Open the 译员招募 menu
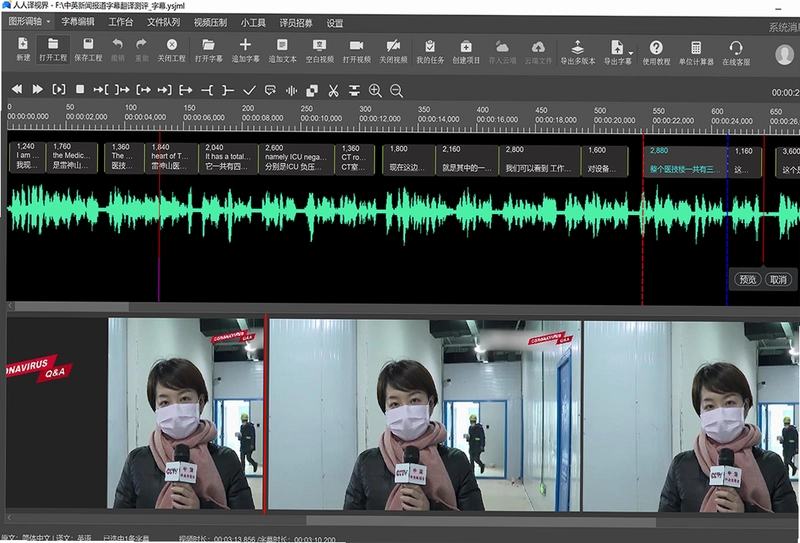The width and height of the screenshot is (800, 543). pos(296,23)
